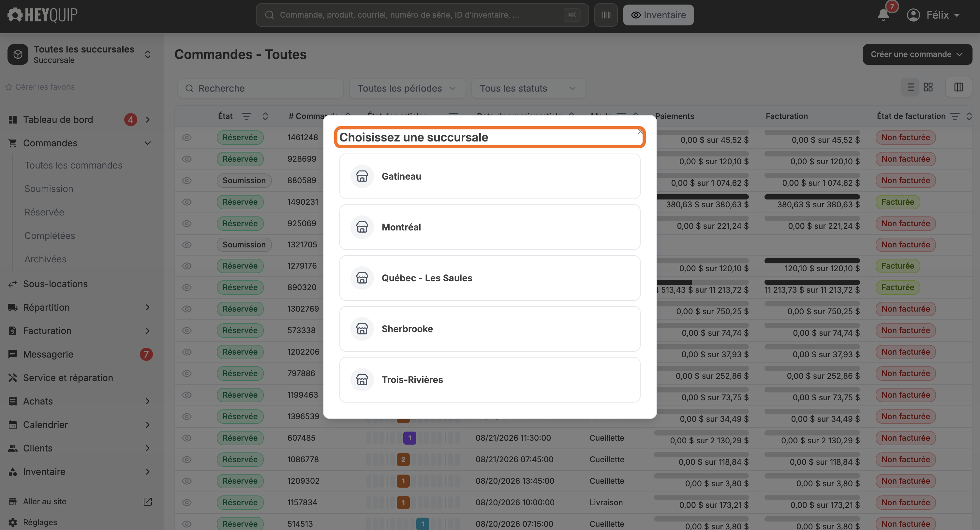Screen dimensions: 980x530
Task: Click the Messagerie icon in the sidebar
Action: pyautogui.click(x=13, y=354)
